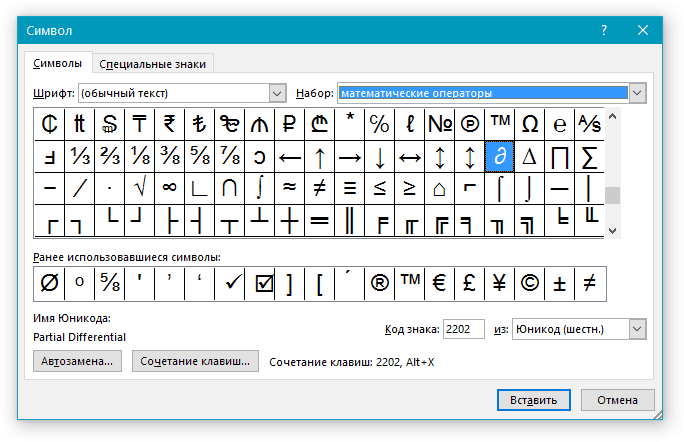Viewport: 684px width, 442px height.
Task: Choose the Ø symbol from recent symbols
Action: (x=49, y=284)
